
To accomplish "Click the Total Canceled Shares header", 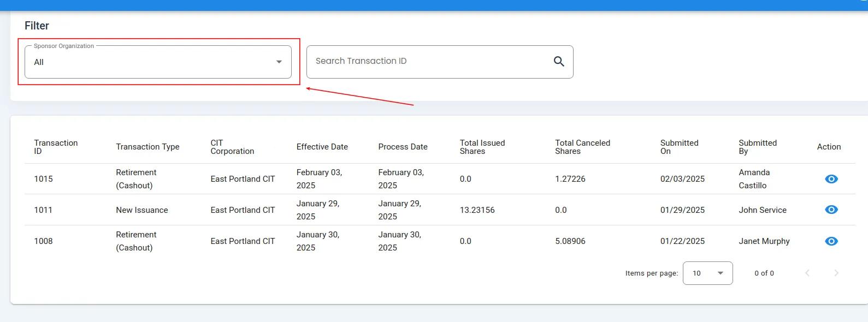I will click(582, 147).
